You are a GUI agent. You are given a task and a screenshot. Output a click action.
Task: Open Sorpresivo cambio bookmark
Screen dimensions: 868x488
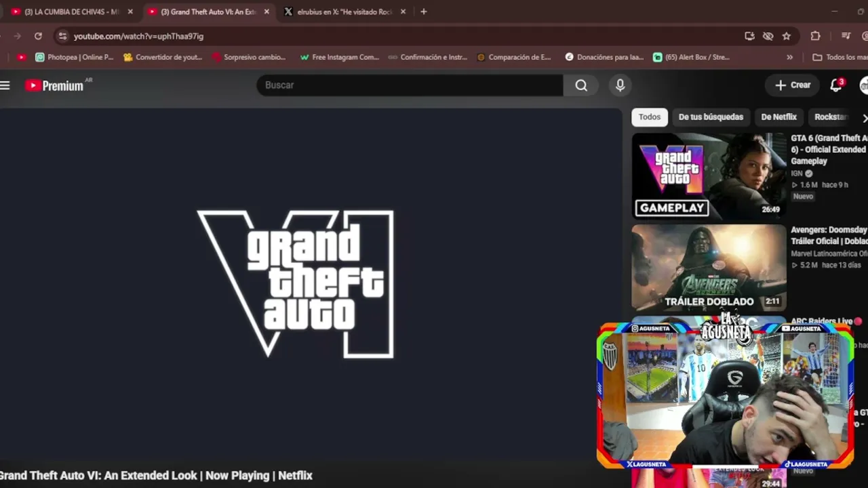tap(249, 58)
